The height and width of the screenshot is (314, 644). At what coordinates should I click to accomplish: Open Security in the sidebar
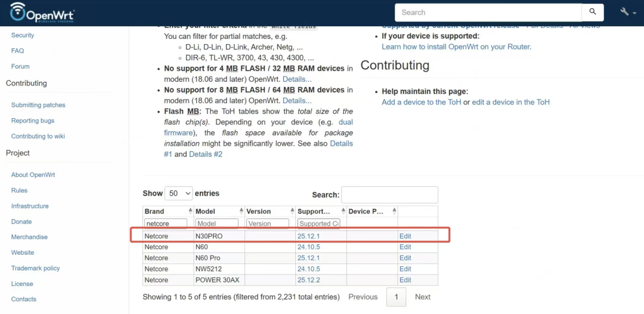pos(23,35)
